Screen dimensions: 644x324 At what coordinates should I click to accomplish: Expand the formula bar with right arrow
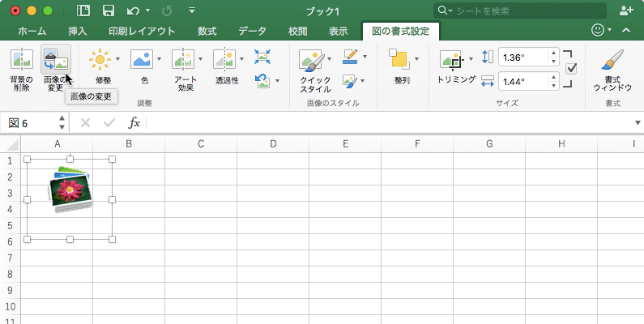[638, 123]
